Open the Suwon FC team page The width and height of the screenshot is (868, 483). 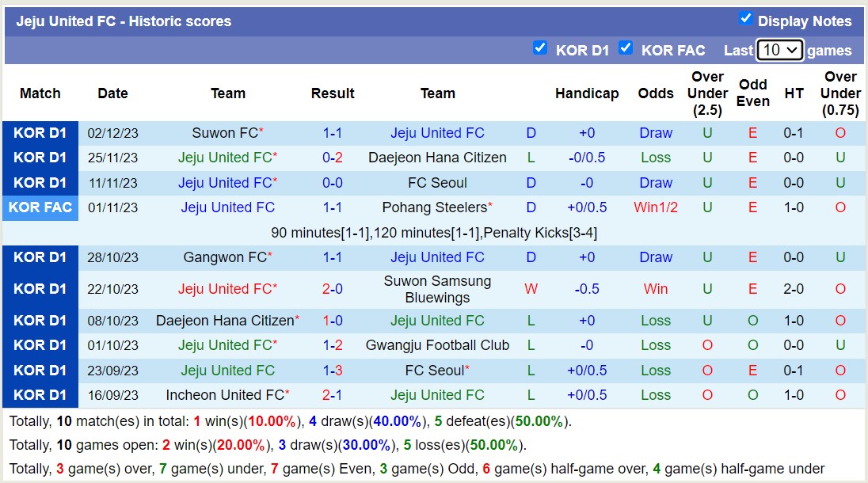pos(224,132)
